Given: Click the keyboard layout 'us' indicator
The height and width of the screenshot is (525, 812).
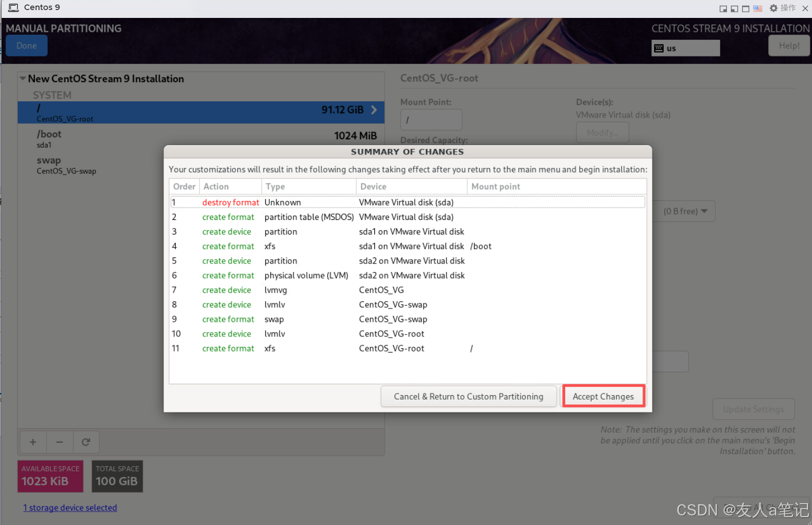Looking at the screenshot, I should point(686,48).
